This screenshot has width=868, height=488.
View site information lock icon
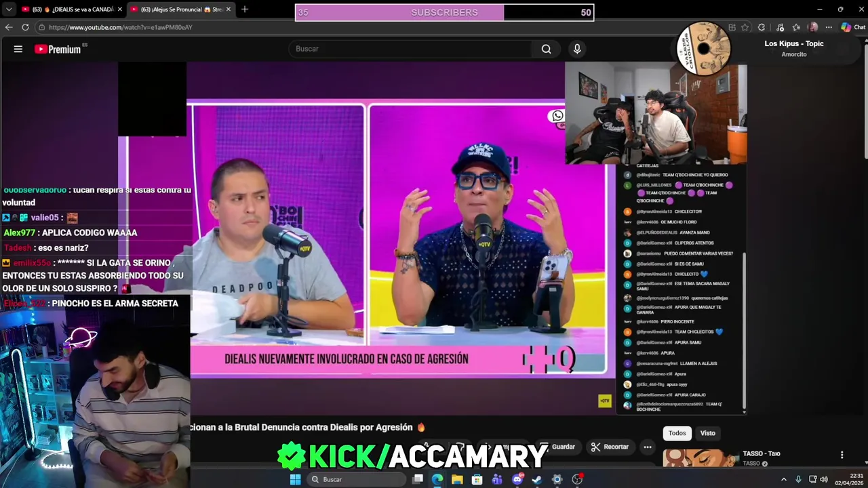(41, 27)
